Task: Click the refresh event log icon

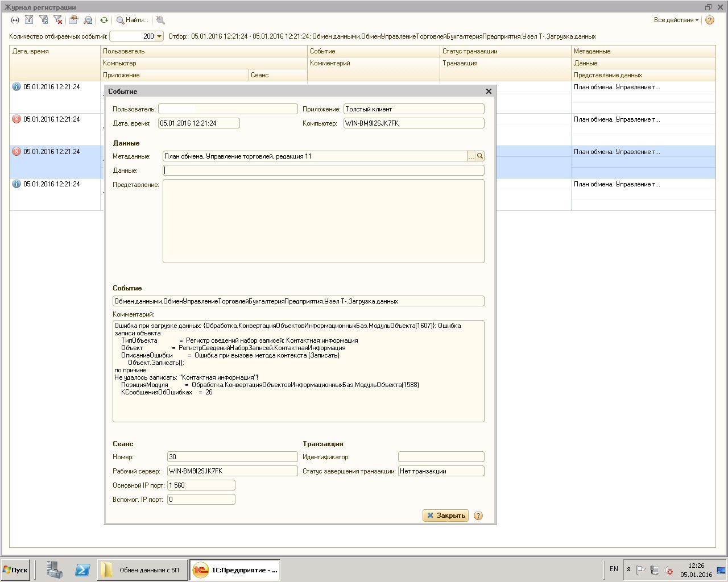Action: 104,20
